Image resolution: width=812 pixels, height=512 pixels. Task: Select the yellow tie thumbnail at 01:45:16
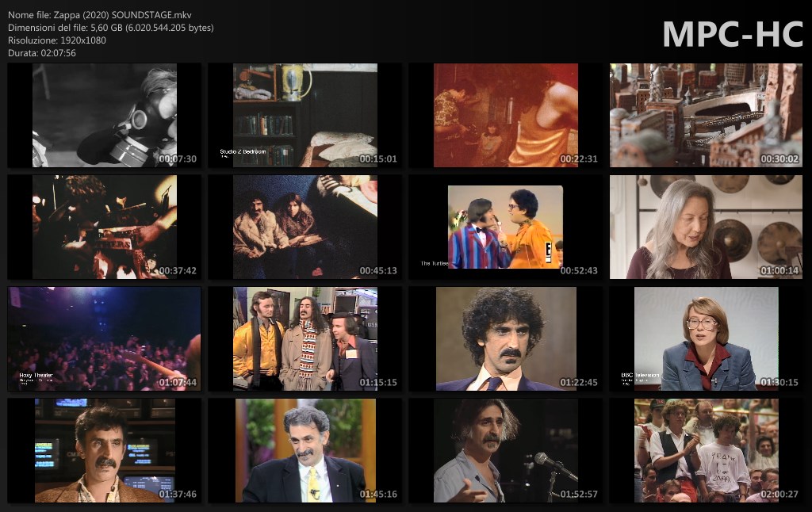coord(305,451)
